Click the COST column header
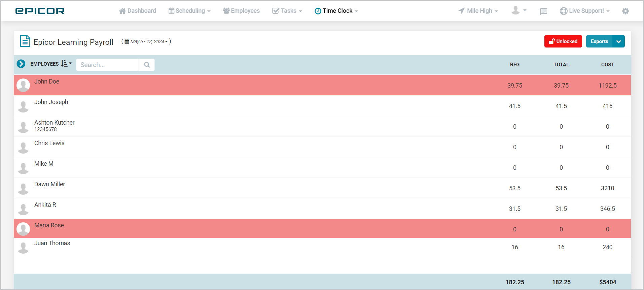This screenshot has height=290, width=644. pyautogui.click(x=608, y=65)
